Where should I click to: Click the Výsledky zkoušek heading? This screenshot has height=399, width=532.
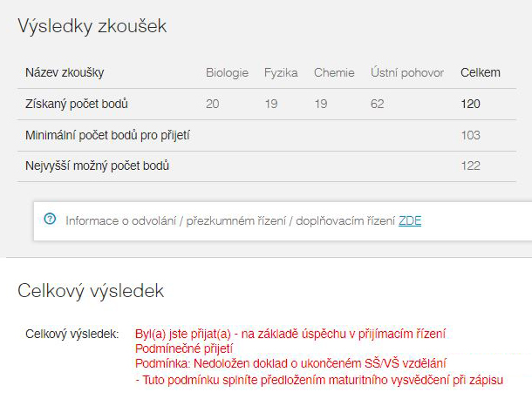click(92, 26)
